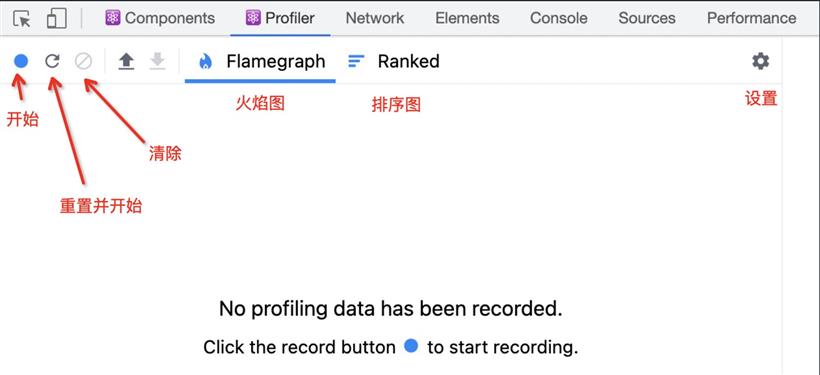Click the bars icon beside Ranked
This screenshot has height=375, width=820.
coord(356,62)
